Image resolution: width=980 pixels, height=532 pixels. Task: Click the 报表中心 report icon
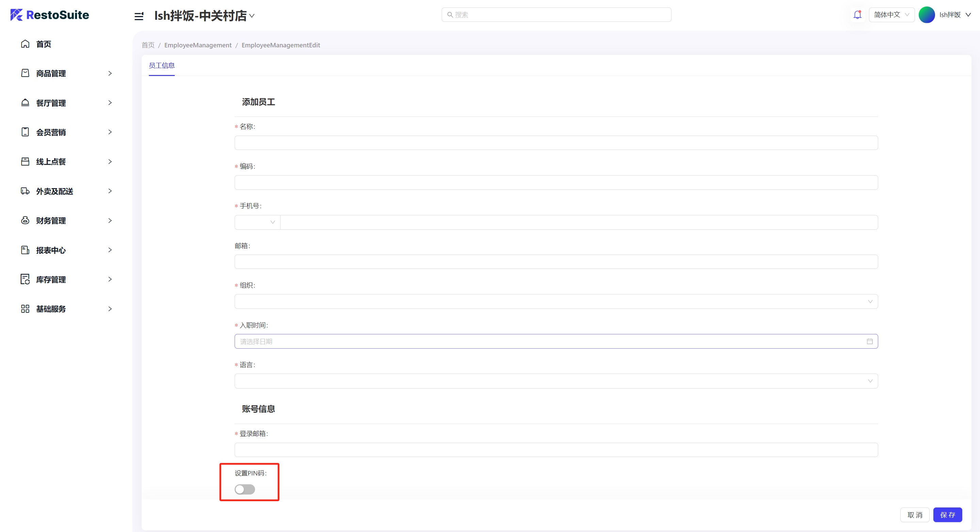coord(25,250)
